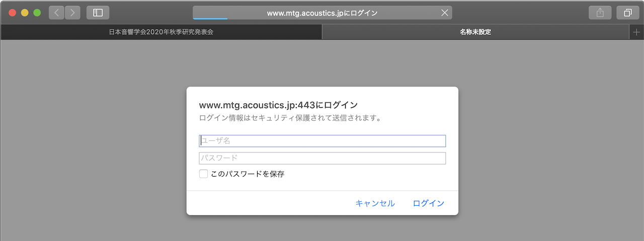The width and height of the screenshot is (644, 241).
Task: Stop loading the page
Action: tap(444, 13)
